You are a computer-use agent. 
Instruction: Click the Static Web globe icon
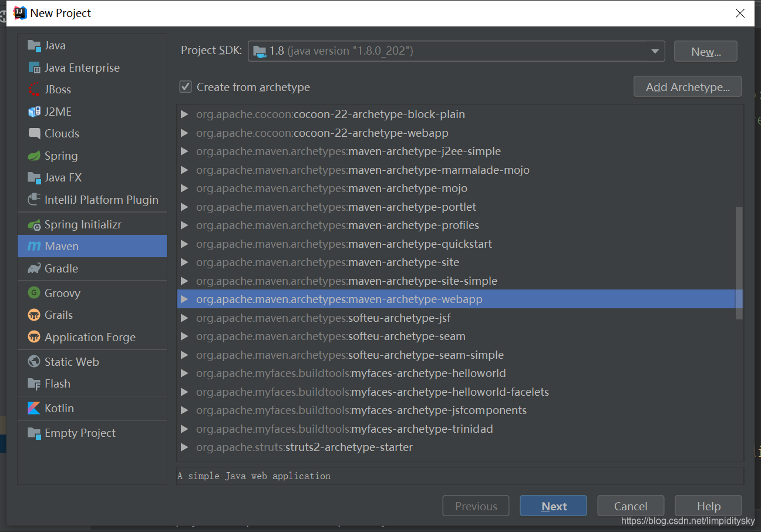pyautogui.click(x=34, y=362)
